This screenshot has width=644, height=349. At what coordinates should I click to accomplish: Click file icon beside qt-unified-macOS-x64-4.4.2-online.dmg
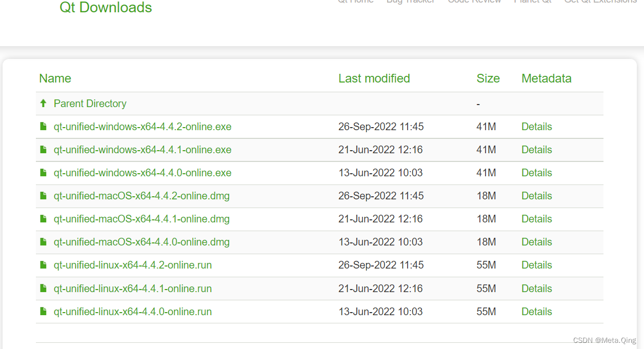coord(44,196)
